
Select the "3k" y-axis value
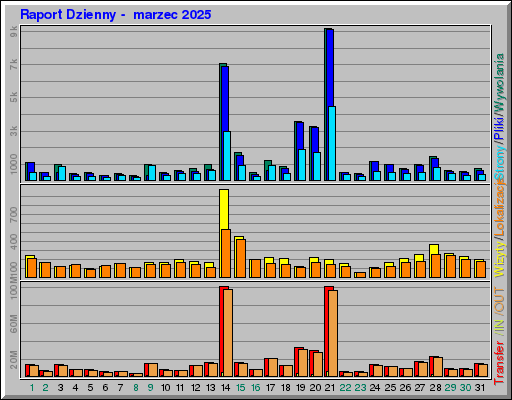[x=13, y=131]
